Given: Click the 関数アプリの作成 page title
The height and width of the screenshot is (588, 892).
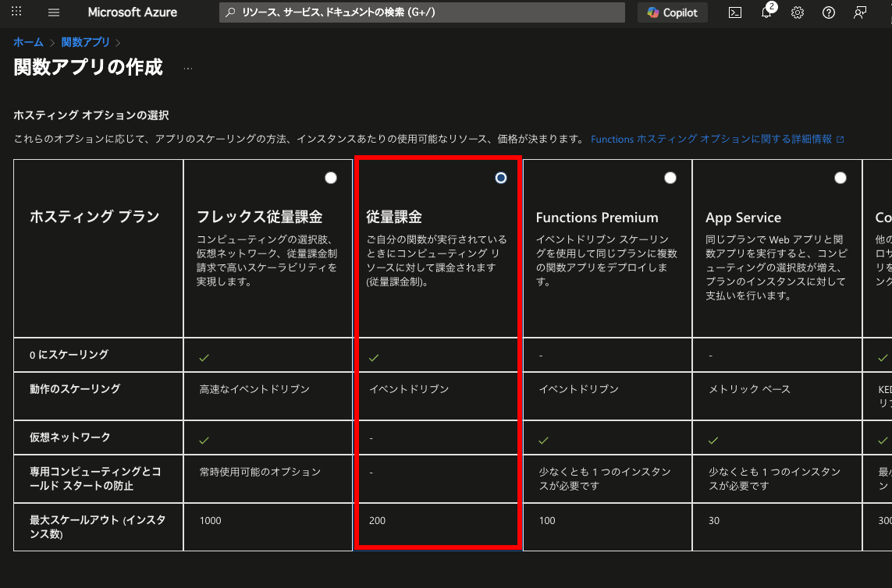Looking at the screenshot, I should (x=88, y=67).
